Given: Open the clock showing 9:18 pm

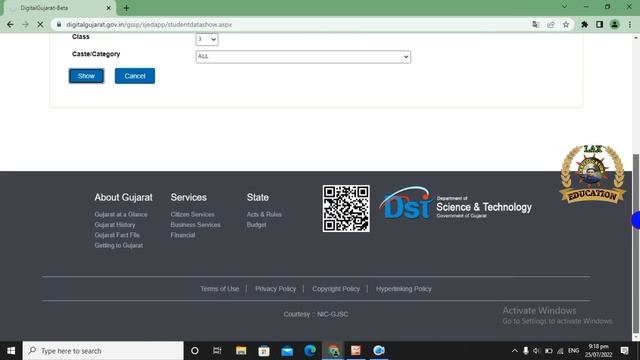Looking at the screenshot, I should tap(598, 351).
